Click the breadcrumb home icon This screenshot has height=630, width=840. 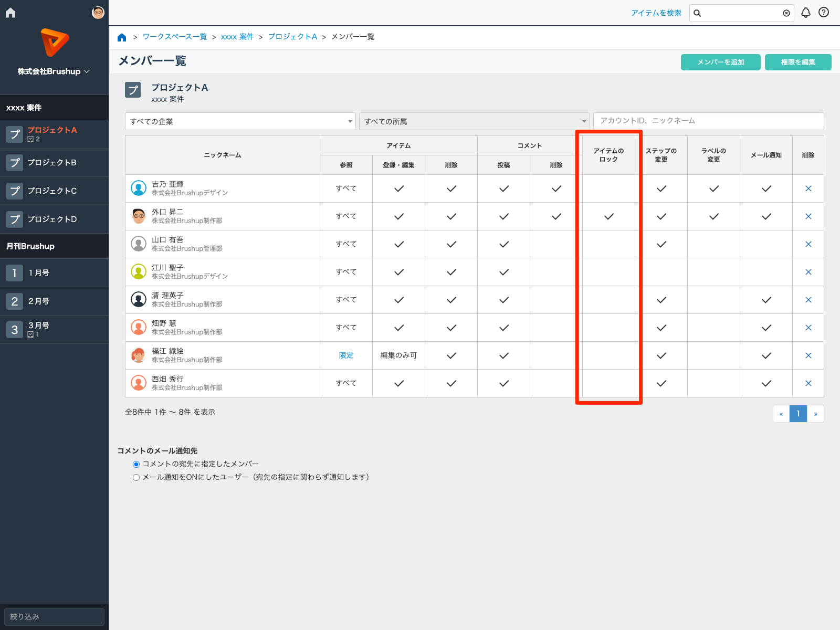122,37
